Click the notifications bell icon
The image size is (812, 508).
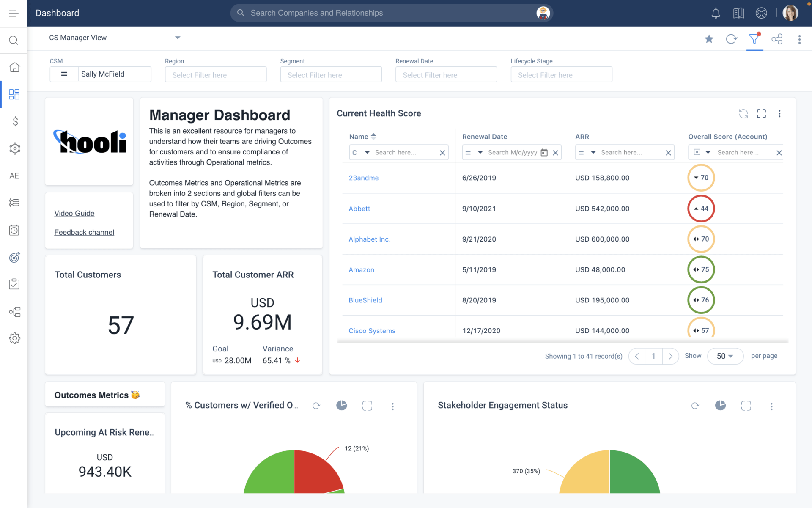(x=716, y=13)
